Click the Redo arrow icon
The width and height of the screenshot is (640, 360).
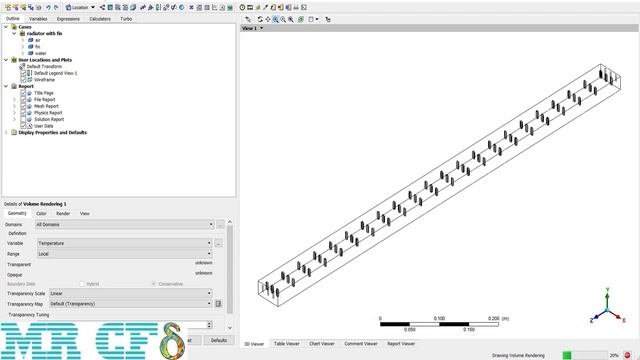pyautogui.click(x=56, y=7)
